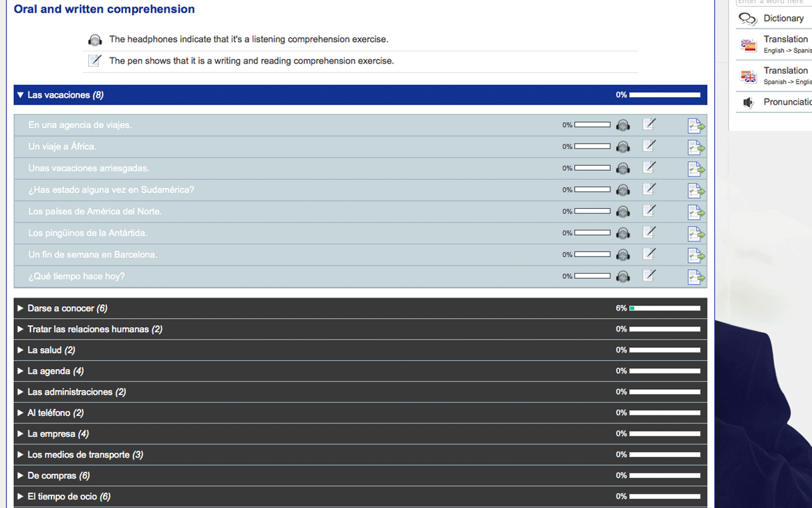The width and height of the screenshot is (812, 508).
Task: Open headphones icon for 'Los pingüinos de la Antártida.'
Action: tap(623, 233)
